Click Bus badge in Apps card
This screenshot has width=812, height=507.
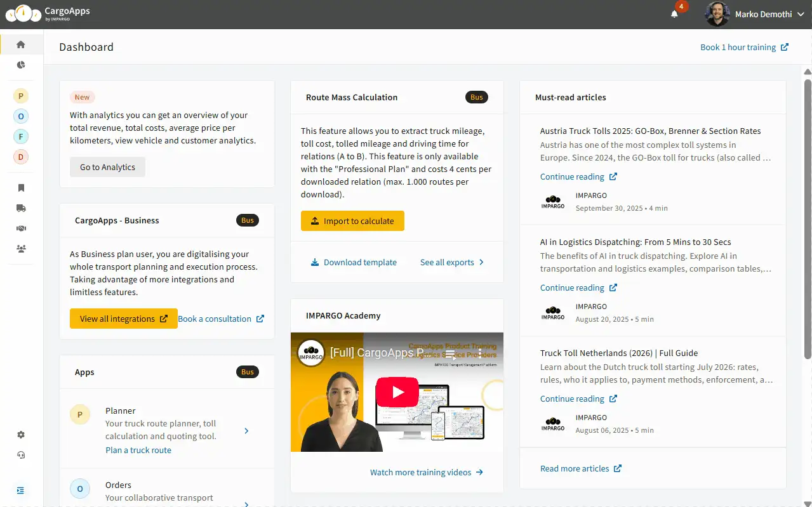248,372
